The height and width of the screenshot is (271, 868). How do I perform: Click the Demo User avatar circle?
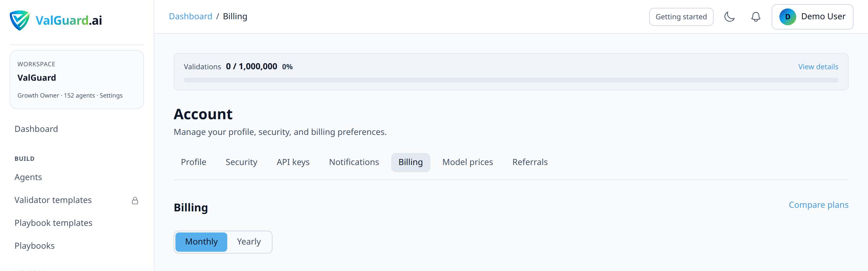pos(788,17)
